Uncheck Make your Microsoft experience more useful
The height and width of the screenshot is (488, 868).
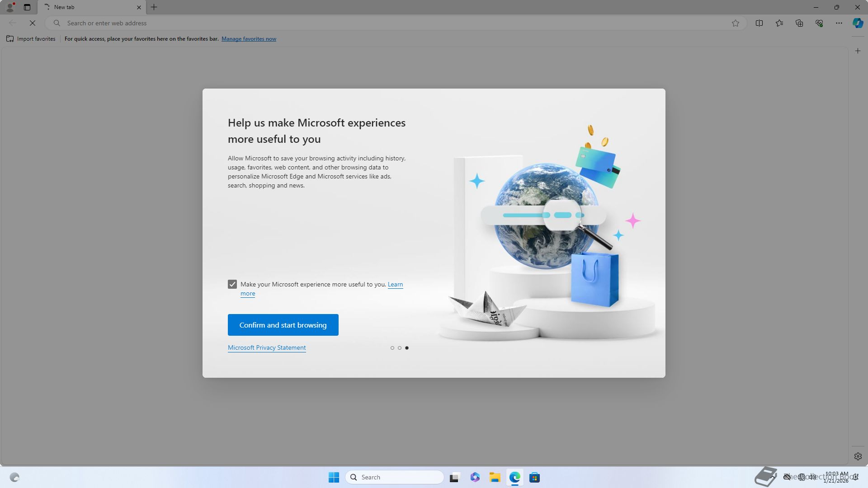pos(232,284)
